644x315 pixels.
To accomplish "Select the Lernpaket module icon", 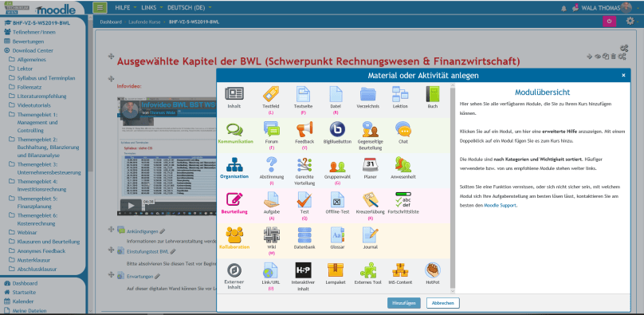I will (336, 270).
